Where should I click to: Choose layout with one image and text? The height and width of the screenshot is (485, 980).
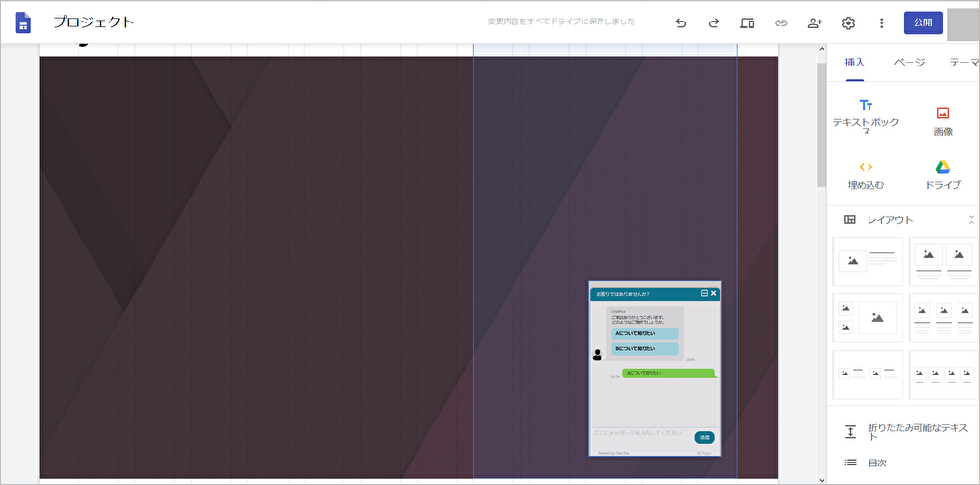(x=868, y=261)
